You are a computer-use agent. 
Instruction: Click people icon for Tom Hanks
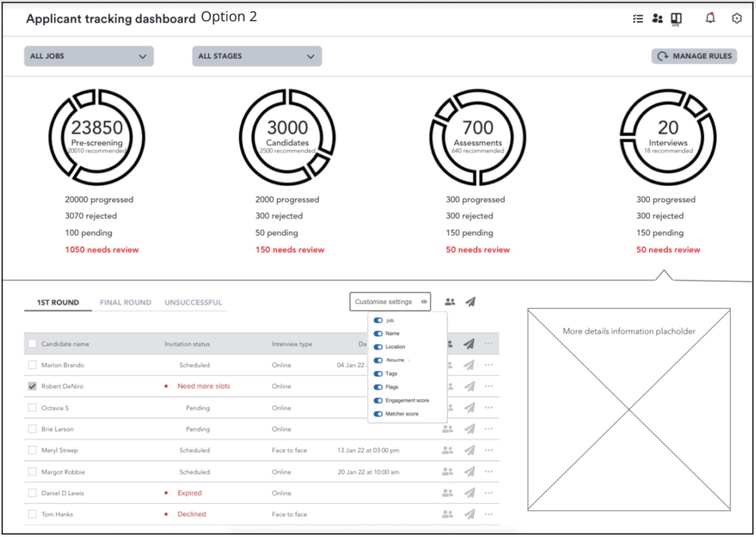(447, 514)
